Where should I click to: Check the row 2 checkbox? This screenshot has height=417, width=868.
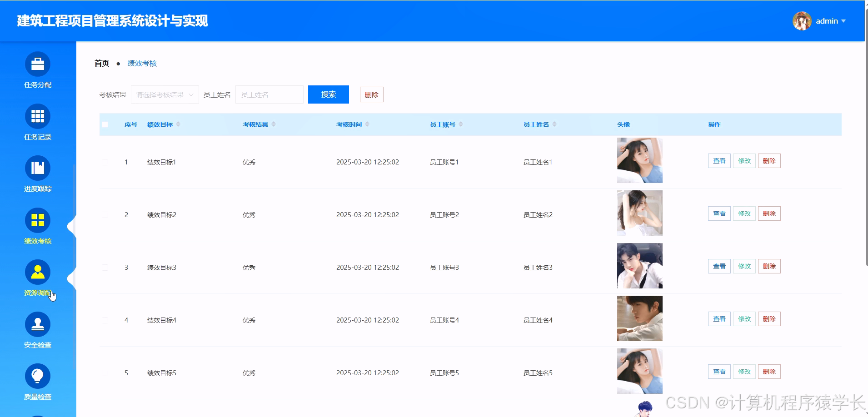[105, 215]
